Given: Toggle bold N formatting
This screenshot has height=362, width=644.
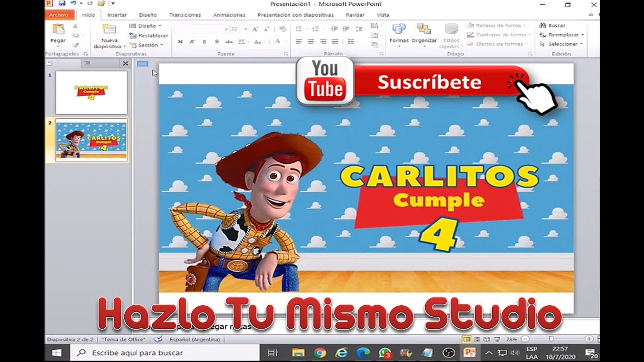Looking at the screenshot, I should pyautogui.click(x=180, y=42).
